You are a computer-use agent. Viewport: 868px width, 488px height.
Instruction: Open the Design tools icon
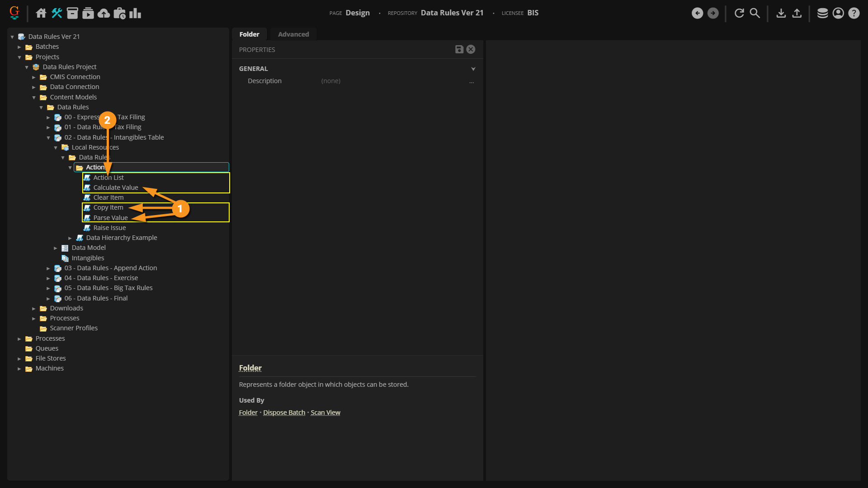[x=57, y=13]
